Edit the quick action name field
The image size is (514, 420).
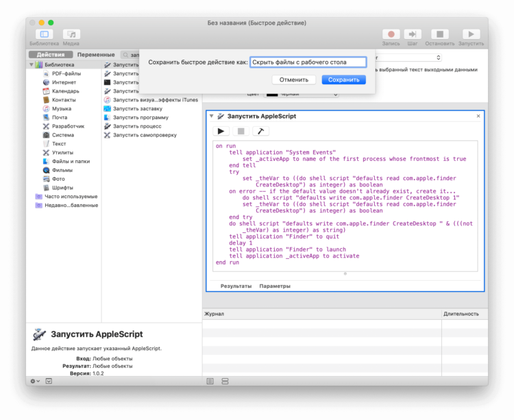click(x=308, y=62)
